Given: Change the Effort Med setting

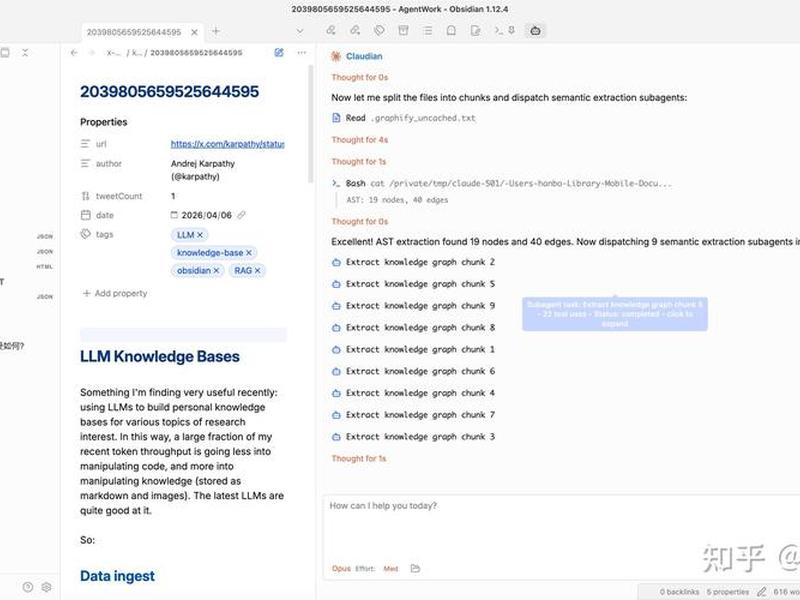Looking at the screenshot, I should (390, 568).
